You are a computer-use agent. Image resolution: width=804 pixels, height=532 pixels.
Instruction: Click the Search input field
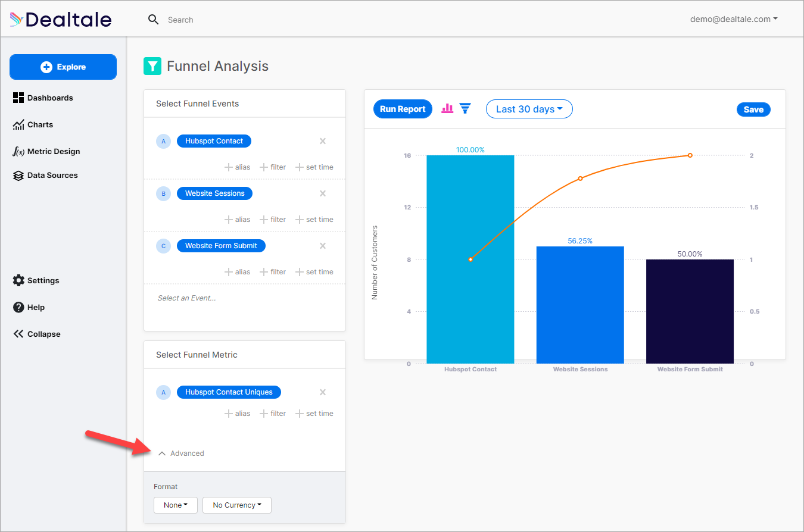180,20
